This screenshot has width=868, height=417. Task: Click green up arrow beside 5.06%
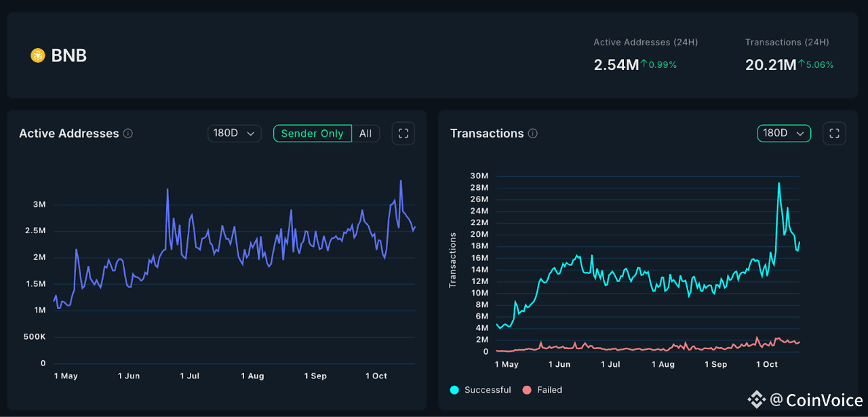801,64
